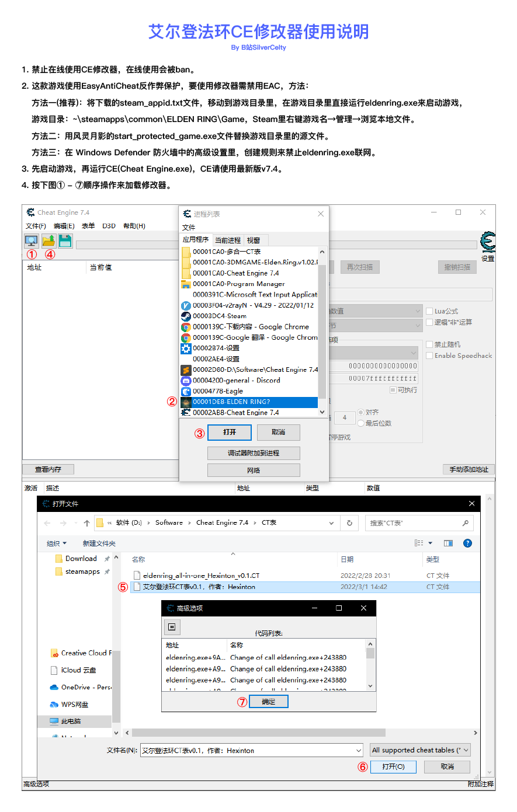517x812 pixels.
Task: Enable the Lua公式 checkbox
Action: pyautogui.click(x=429, y=311)
